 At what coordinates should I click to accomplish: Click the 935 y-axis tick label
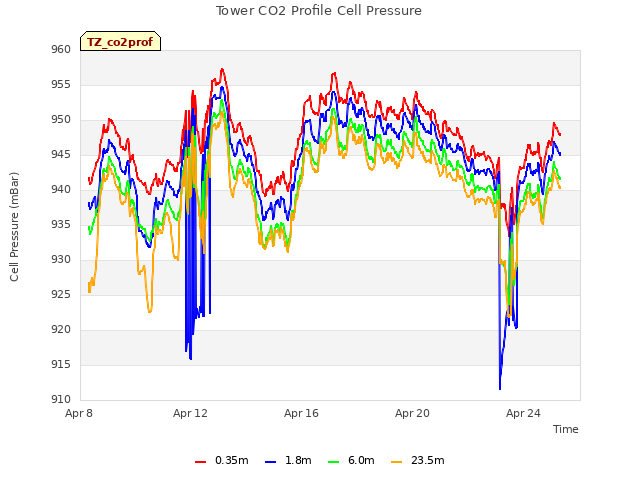(61, 224)
